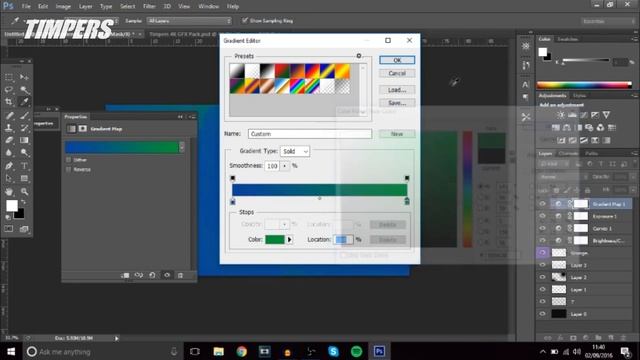Toggle Show Sampling Ring checkbox
640x360 pixels.
point(244,20)
